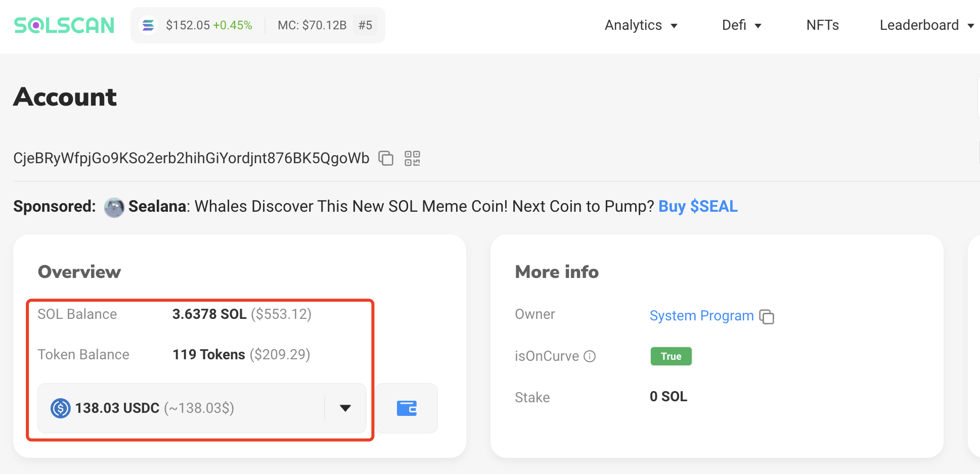Viewport: 980px width, 474px height.
Task: Open the Defi dropdown menu
Action: [741, 25]
